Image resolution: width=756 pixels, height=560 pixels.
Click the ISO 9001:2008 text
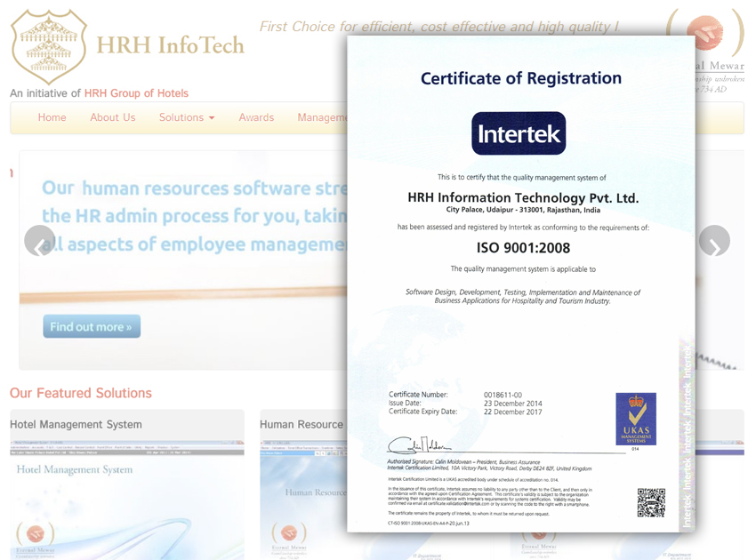coord(523,248)
